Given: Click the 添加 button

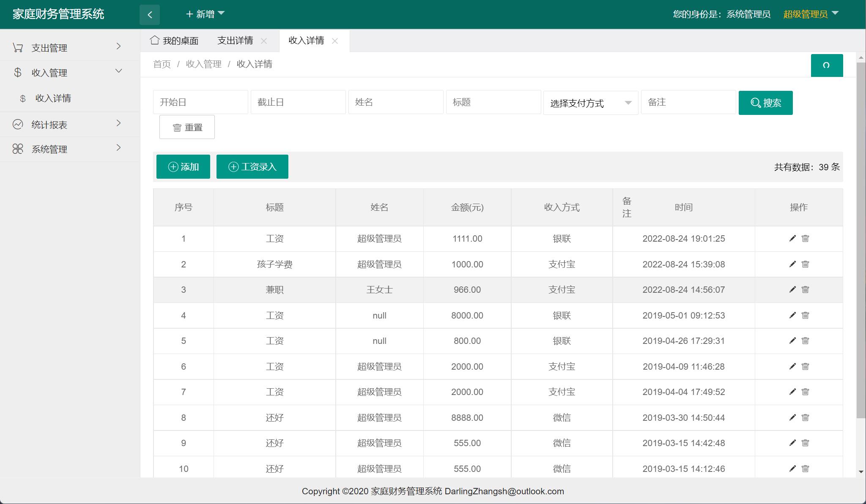Looking at the screenshot, I should click(183, 166).
